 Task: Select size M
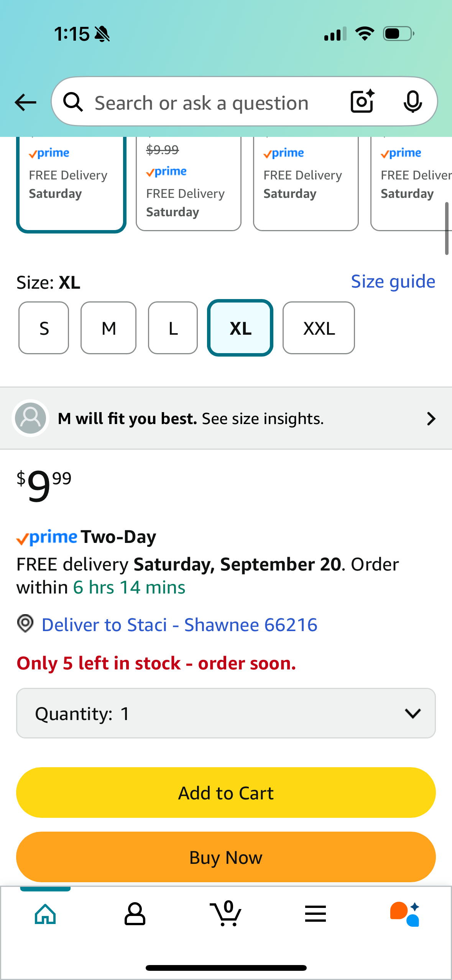click(108, 328)
